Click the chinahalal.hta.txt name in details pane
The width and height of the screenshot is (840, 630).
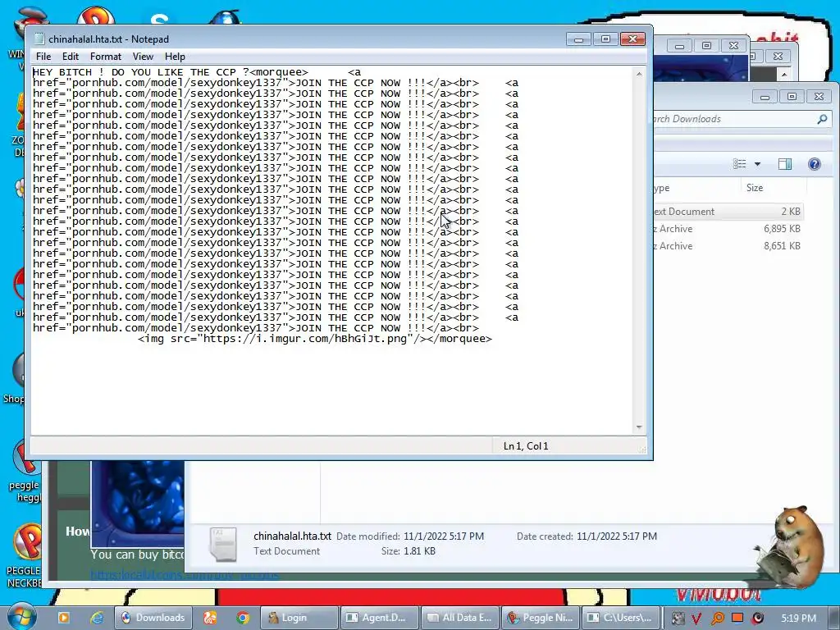coord(292,536)
